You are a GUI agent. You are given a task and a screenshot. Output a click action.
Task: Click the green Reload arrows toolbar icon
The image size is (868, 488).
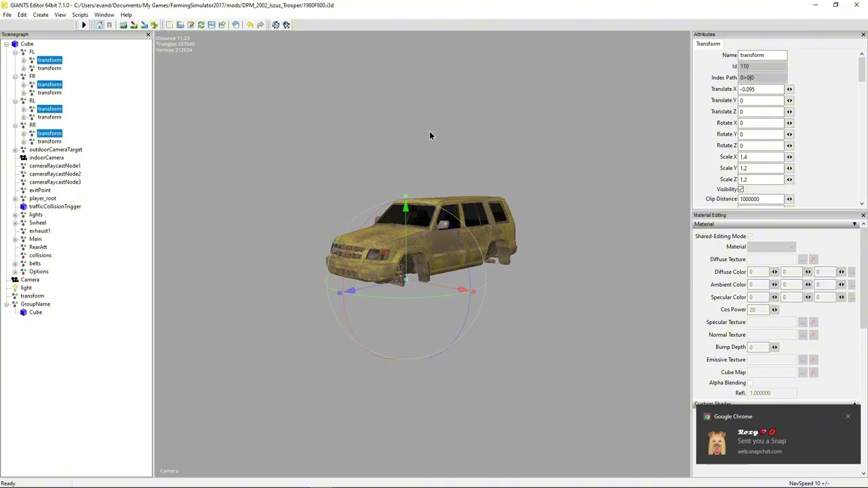[x=201, y=25]
